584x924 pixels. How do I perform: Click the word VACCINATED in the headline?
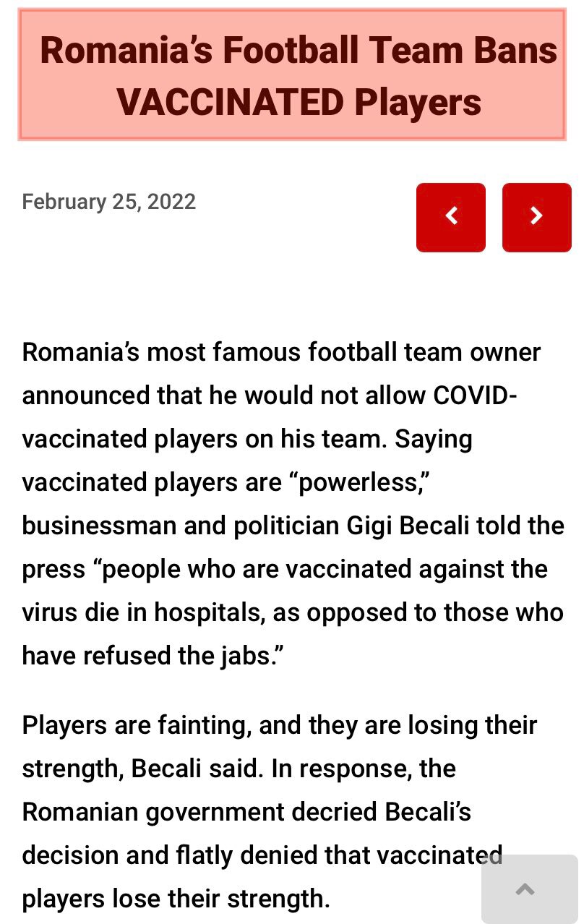click(230, 102)
